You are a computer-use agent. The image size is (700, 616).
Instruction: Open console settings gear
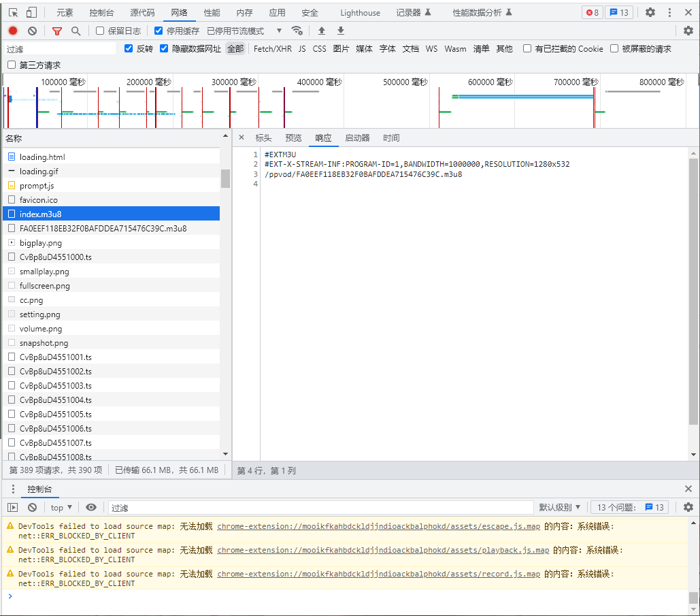click(688, 508)
